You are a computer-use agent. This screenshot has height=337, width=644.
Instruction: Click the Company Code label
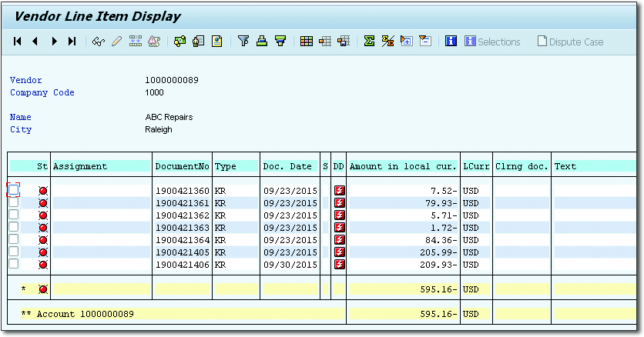42,92
